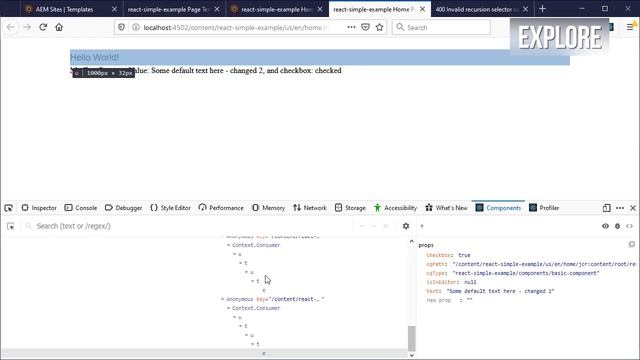Open the Network panel
This screenshot has height=360, width=640.
tap(310, 208)
